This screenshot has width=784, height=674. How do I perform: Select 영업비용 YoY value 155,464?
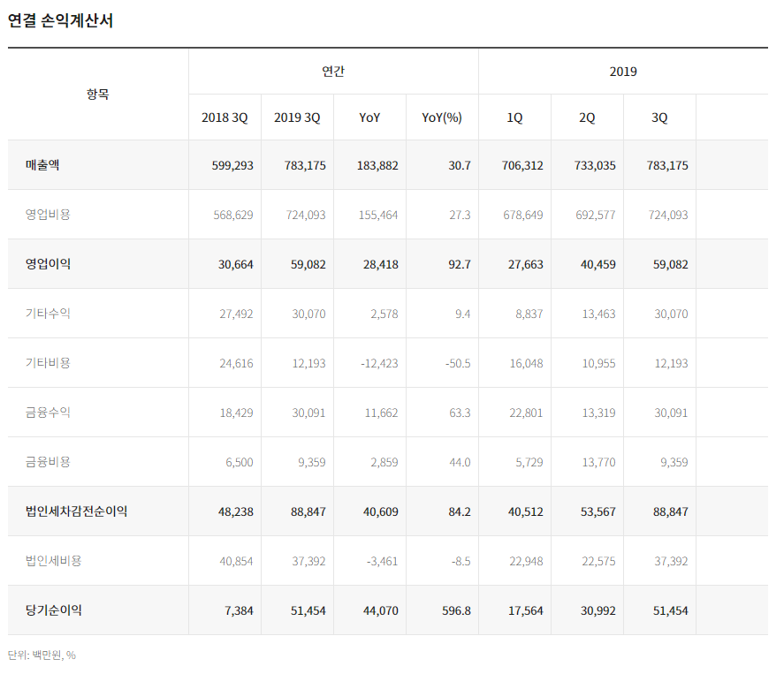(x=378, y=215)
